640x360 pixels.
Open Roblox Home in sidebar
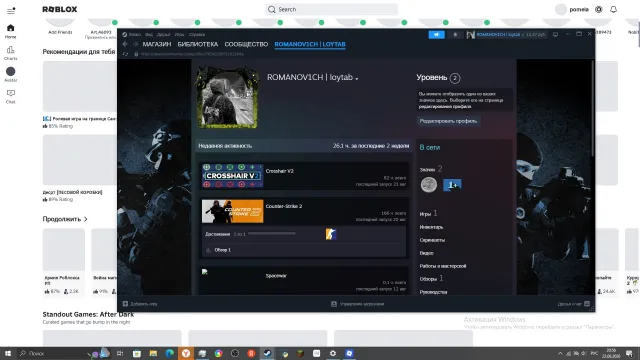tap(11, 31)
